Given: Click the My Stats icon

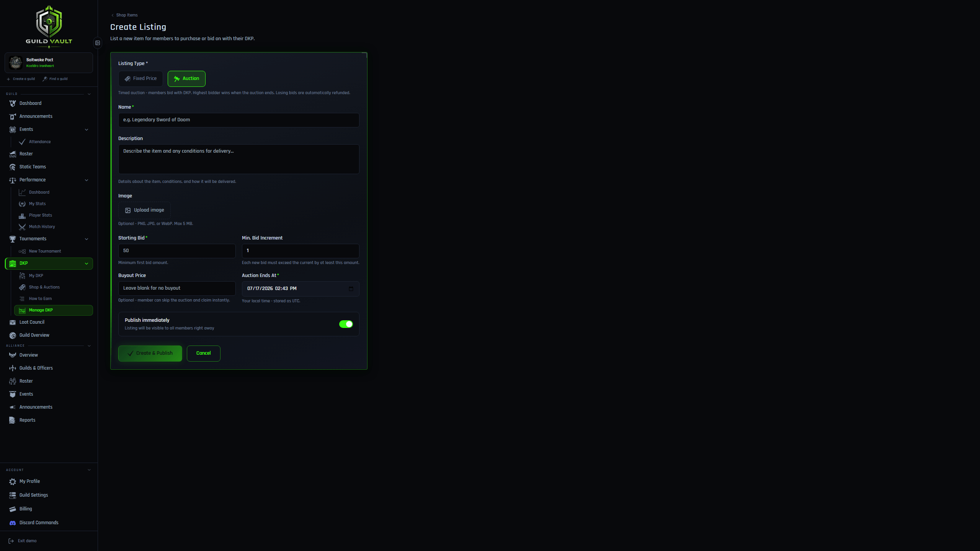Looking at the screenshot, I should (x=22, y=204).
